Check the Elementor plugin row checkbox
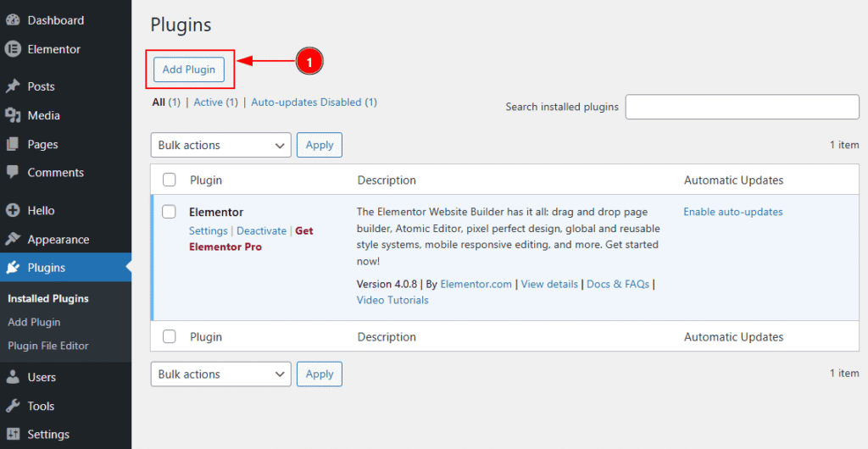The height and width of the screenshot is (449, 868). click(x=169, y=212)
